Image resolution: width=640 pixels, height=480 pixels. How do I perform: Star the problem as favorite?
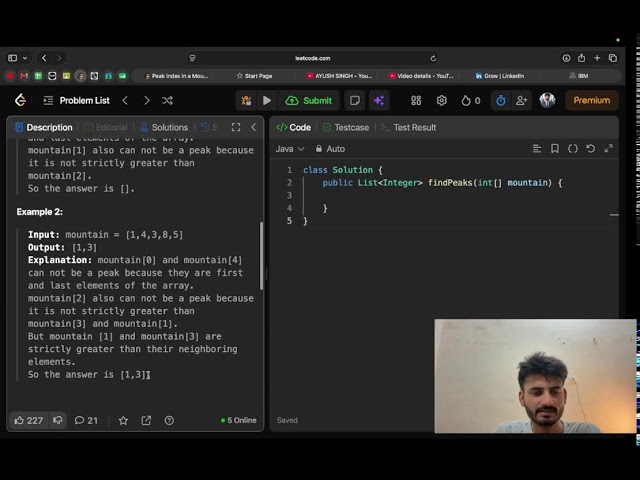point(123,420)
